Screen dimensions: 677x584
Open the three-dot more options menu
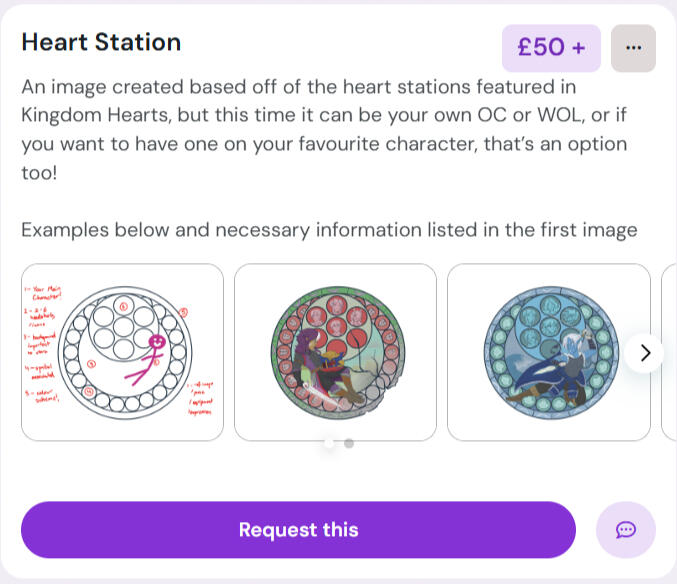tap(632, 48)
